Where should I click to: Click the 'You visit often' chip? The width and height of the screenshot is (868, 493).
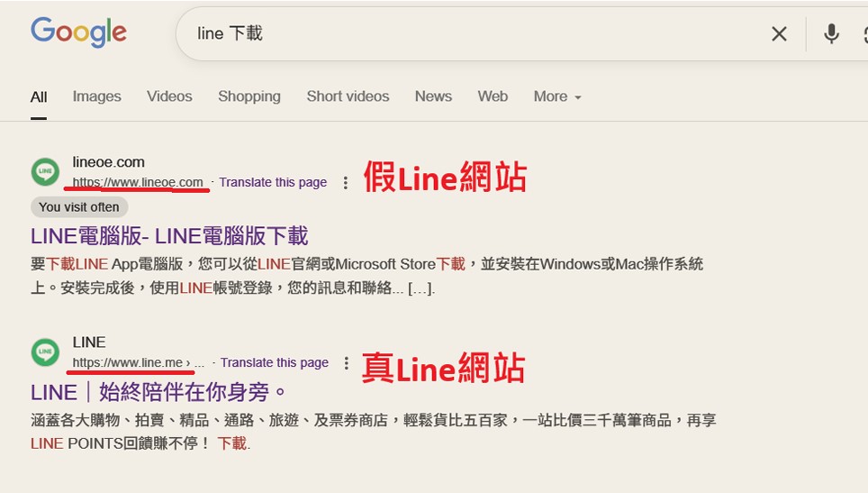pos(79,207)
